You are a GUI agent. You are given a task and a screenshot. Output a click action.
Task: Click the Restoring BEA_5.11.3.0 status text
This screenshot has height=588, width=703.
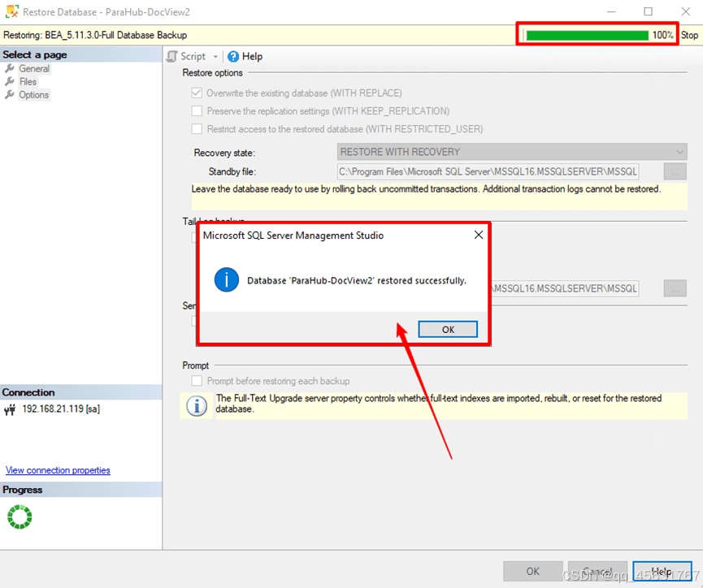click(95, 35)
